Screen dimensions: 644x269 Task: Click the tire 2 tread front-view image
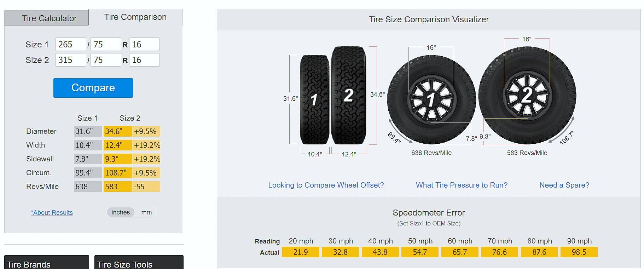click(x=348, y=95)
